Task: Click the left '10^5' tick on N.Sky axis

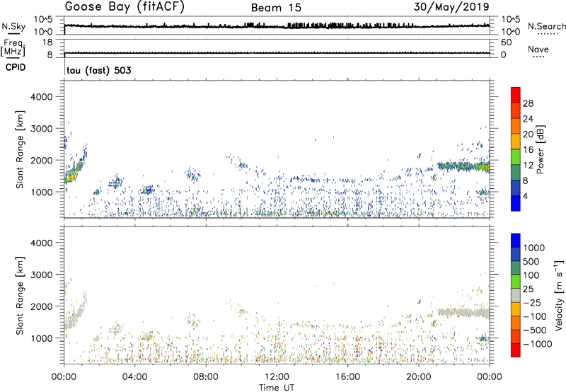Action: coord(43,20)
